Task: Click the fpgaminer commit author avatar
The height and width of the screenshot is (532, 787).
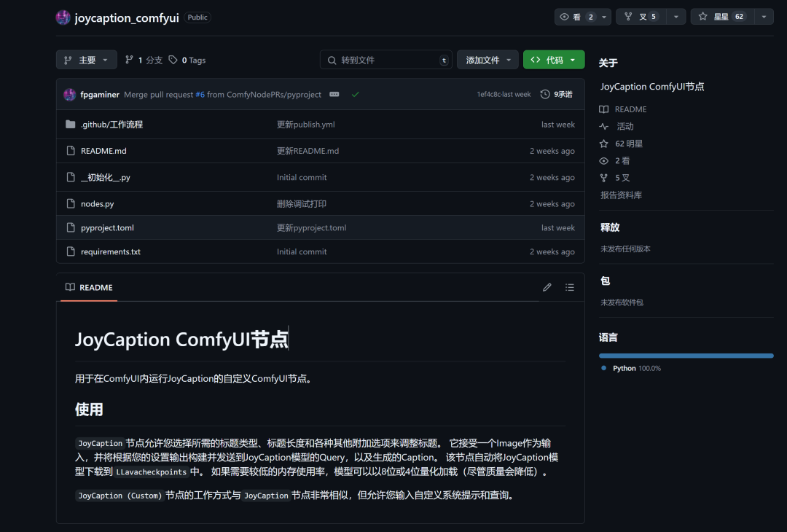Action: [70, 94]
